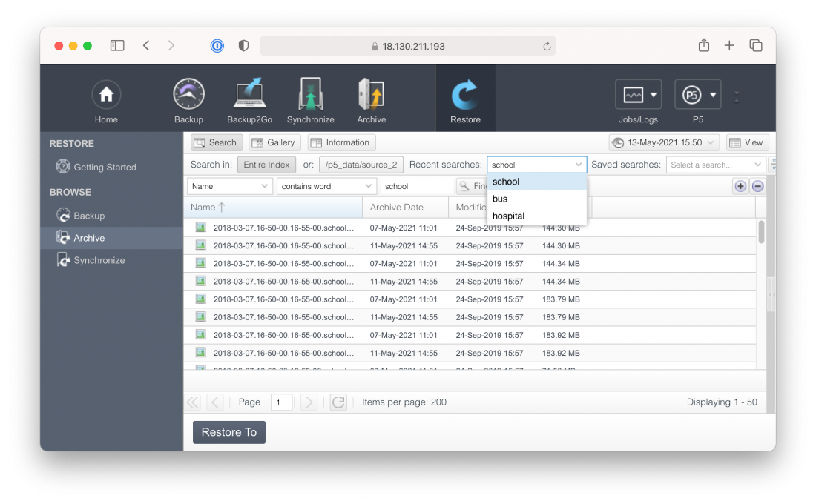Viewport: 816px width, 504px height.
Task: Open Getting Started in the sidebar
Action: [96, 167]
